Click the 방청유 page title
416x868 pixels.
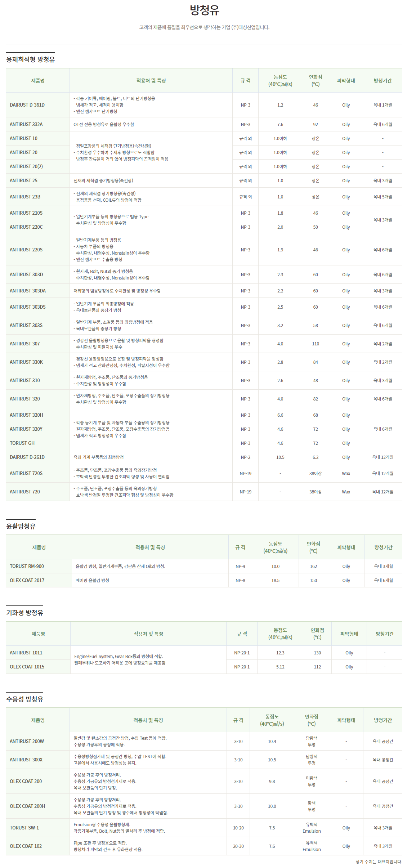tap(204, 10)
